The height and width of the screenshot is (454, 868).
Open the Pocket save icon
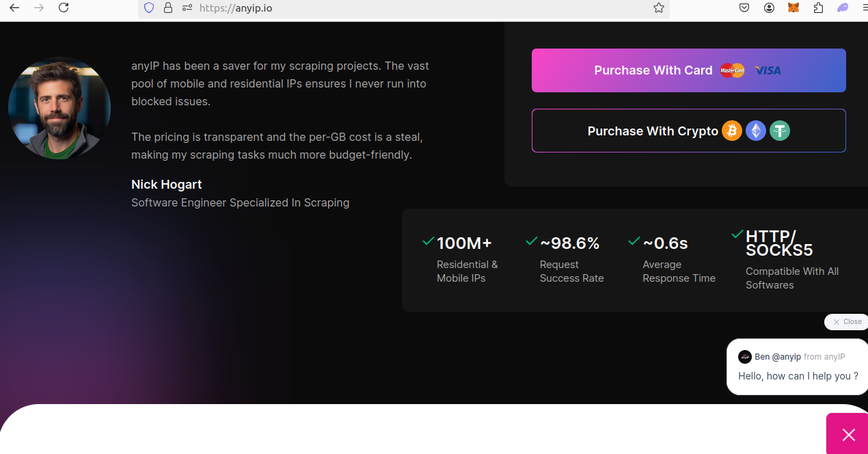[745, 8]
